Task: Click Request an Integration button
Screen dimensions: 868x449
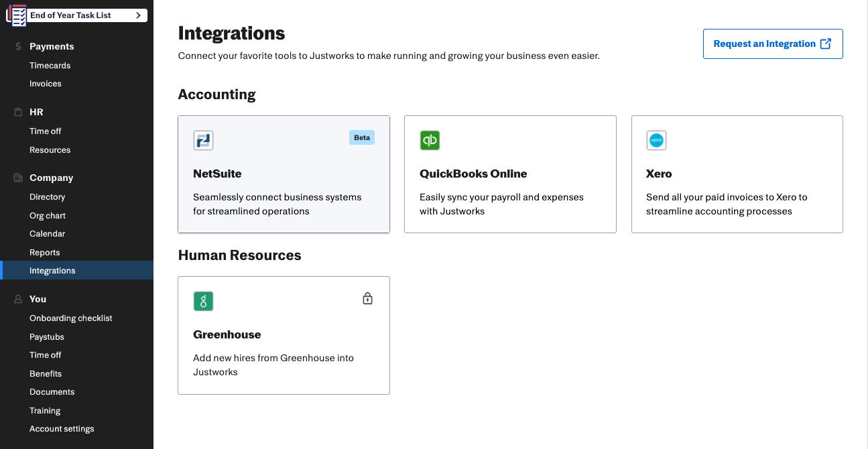Action: pos(773,44)
